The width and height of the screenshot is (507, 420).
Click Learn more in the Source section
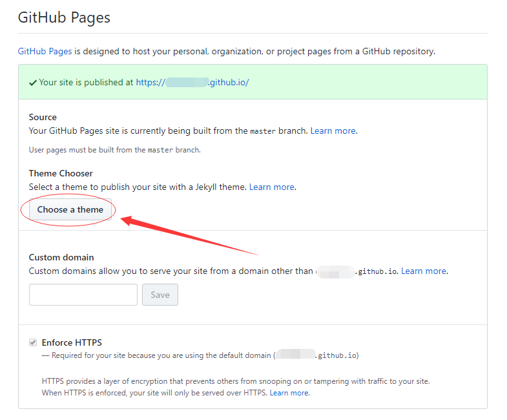333,131
